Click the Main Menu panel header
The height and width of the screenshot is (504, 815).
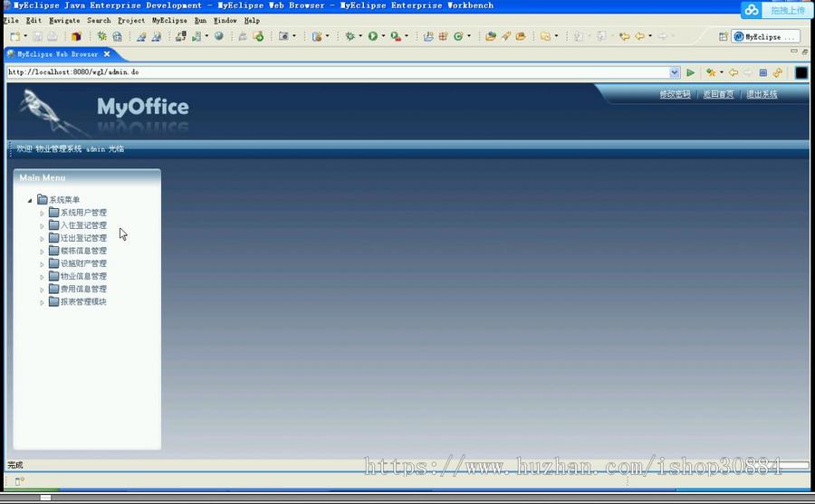(87, 177)
